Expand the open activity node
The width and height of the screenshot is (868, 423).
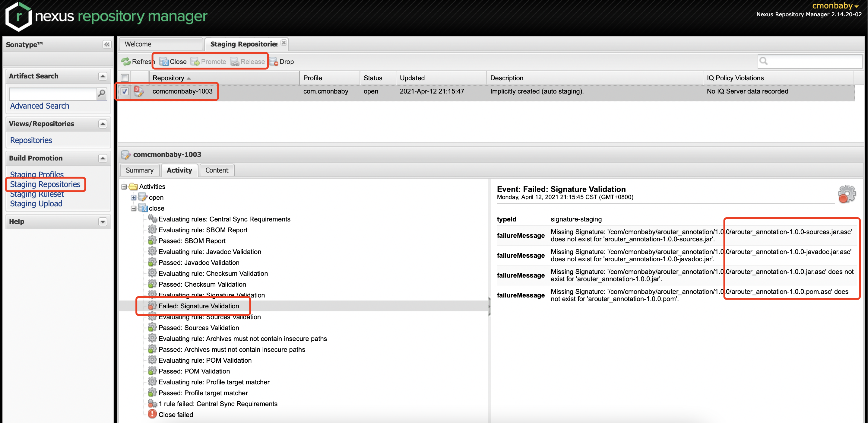tap(133, 198)
